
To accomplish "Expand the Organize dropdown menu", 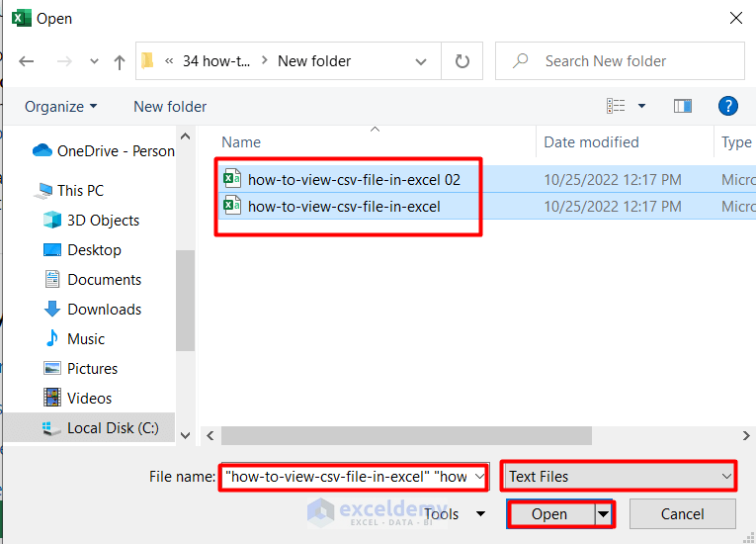I will (x=61, y=106).
